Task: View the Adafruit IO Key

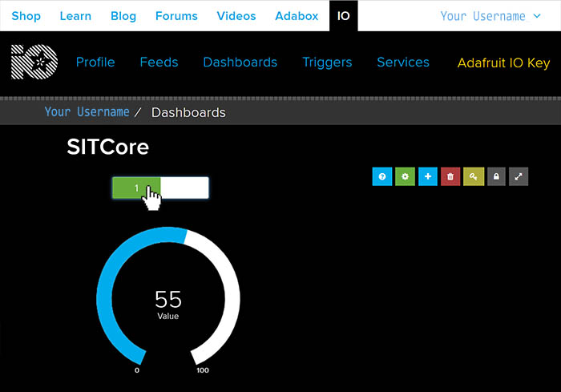Action: [x=504, y=63]
